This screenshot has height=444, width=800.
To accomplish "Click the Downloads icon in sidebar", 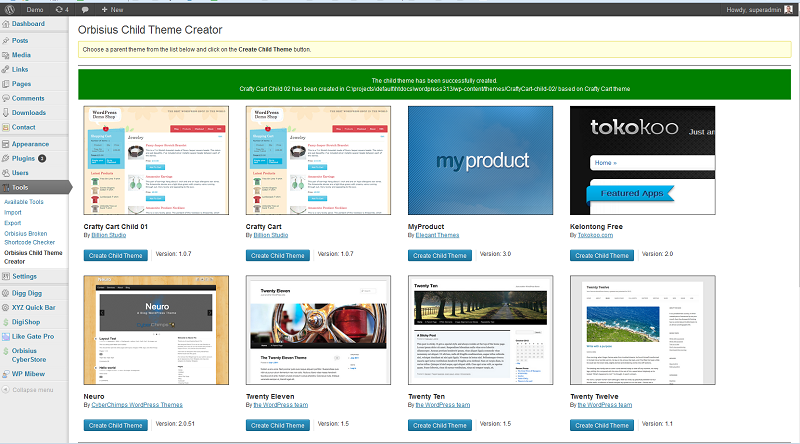I will [6, 112].
